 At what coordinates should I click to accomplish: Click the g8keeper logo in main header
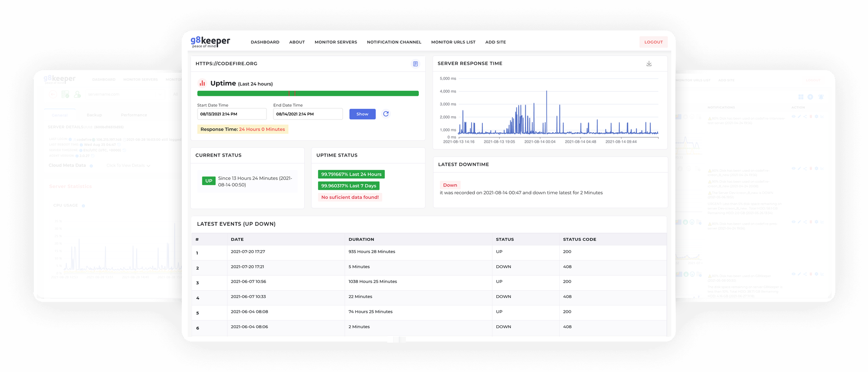[x=210, y=42]
